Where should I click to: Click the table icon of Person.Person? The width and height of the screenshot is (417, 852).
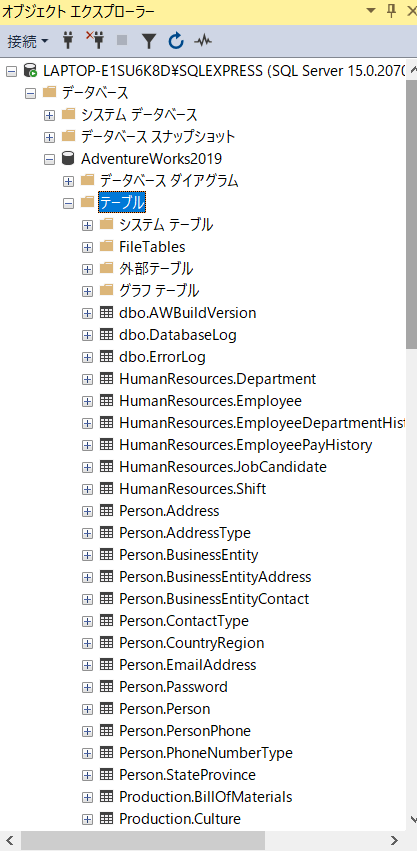point(107,709)
